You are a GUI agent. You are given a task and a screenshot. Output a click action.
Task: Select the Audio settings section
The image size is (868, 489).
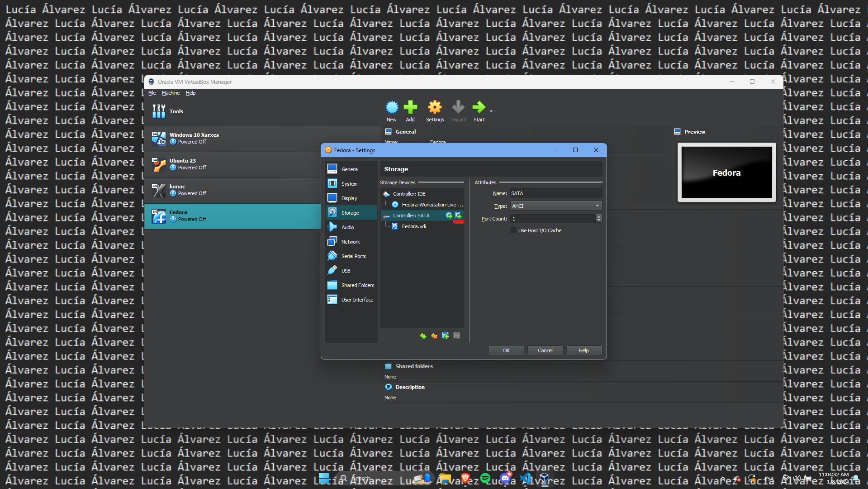pyautogui.click(x=348, y=227)
